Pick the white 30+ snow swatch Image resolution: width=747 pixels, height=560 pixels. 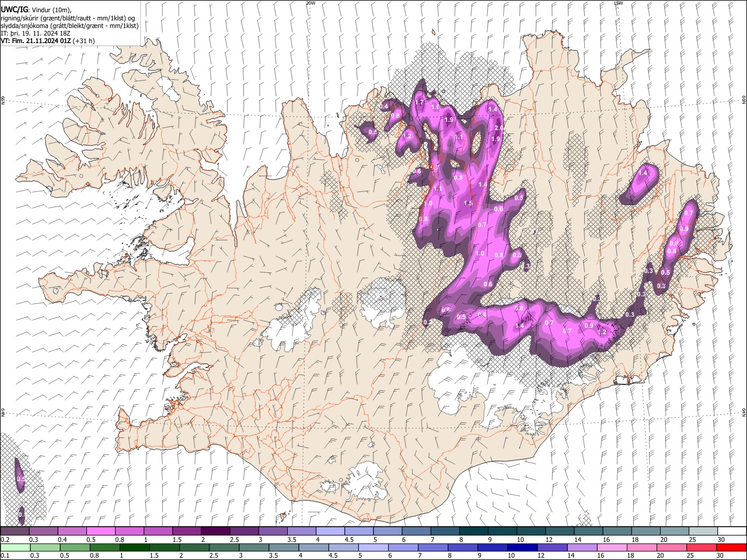tap(732, 531)
